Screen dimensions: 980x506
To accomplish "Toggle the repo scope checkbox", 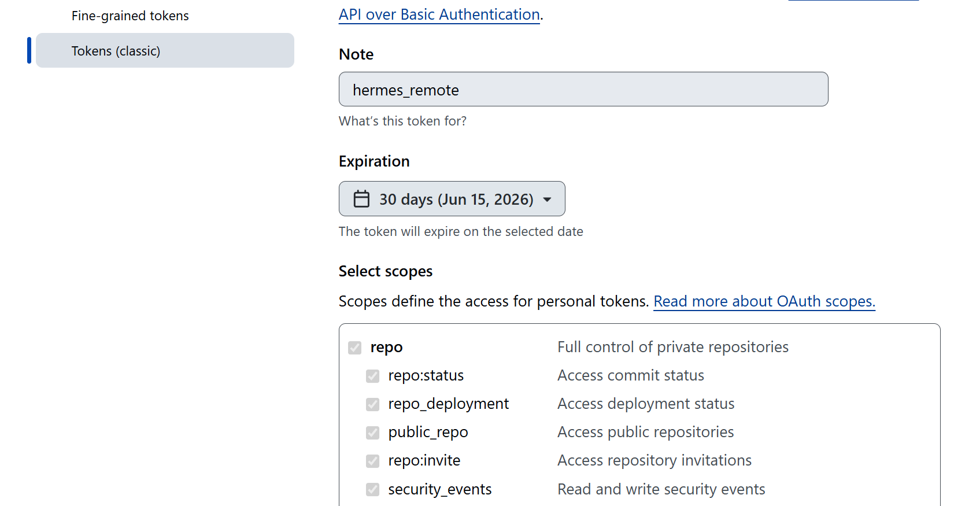I will coord(355,348).
